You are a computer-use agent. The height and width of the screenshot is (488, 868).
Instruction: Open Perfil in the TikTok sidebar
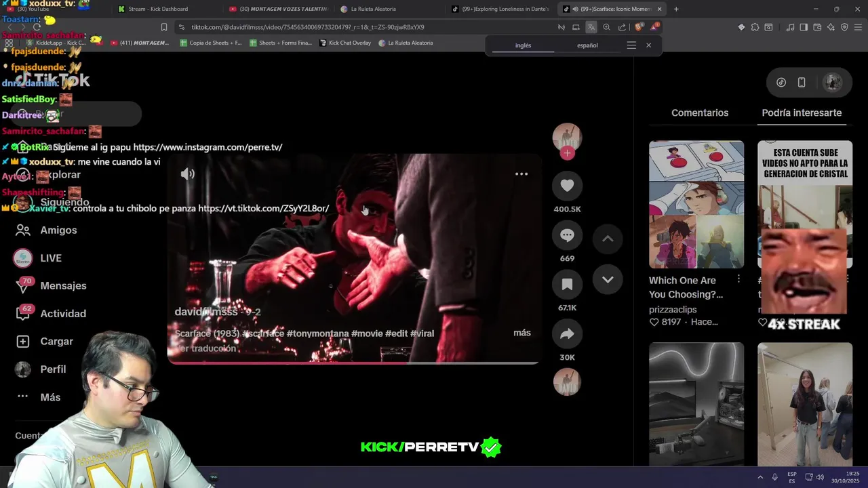41,369
